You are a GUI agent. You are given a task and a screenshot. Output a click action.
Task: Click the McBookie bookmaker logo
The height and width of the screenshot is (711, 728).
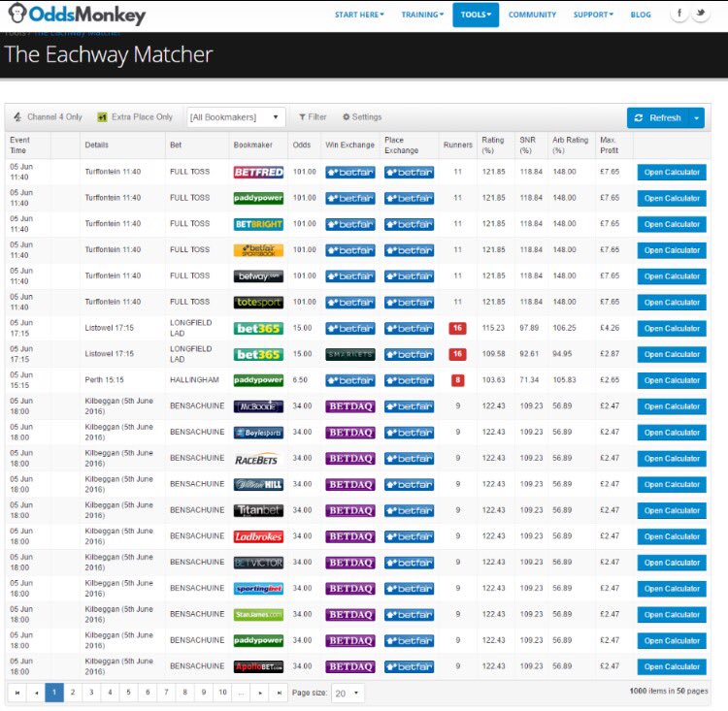(x=258, y=406)
